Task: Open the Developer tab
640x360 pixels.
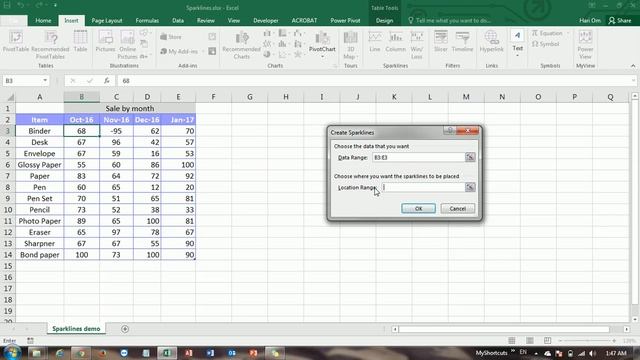Action: [266, 20]
